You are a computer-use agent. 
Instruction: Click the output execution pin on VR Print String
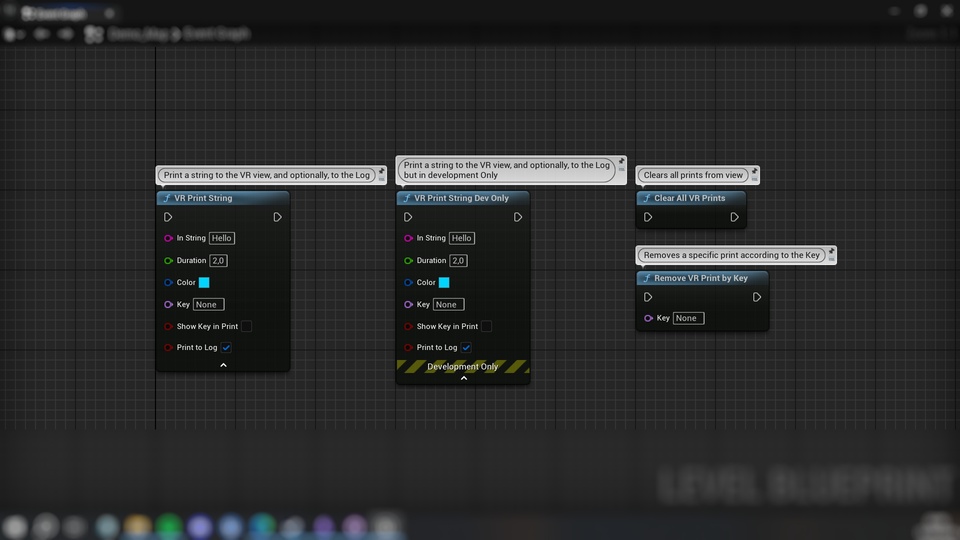277,217
